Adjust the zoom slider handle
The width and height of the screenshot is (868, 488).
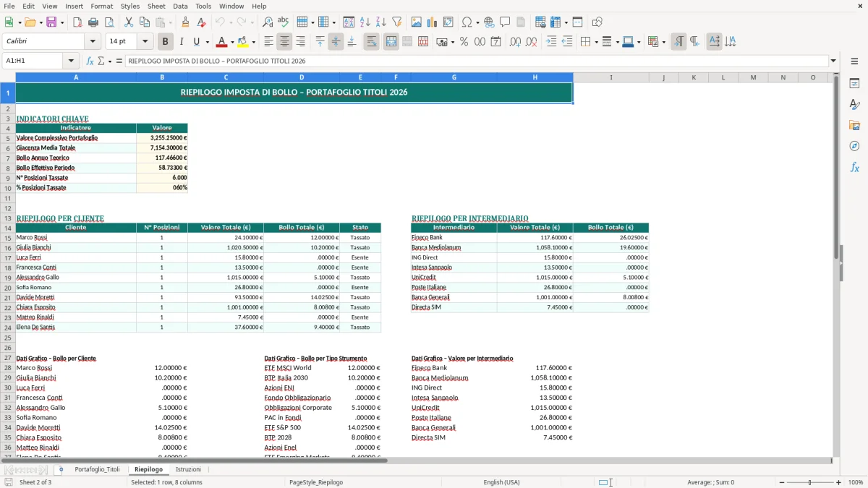pyautogui.click(x=810, y=482)
